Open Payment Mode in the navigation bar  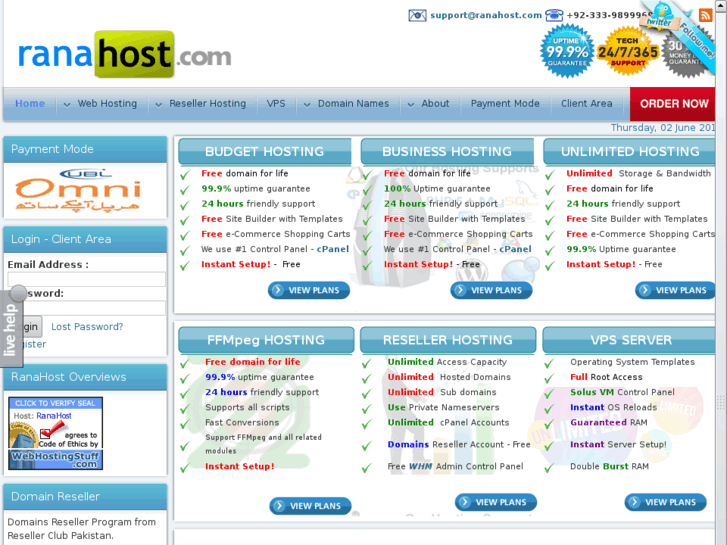[505, 103]
